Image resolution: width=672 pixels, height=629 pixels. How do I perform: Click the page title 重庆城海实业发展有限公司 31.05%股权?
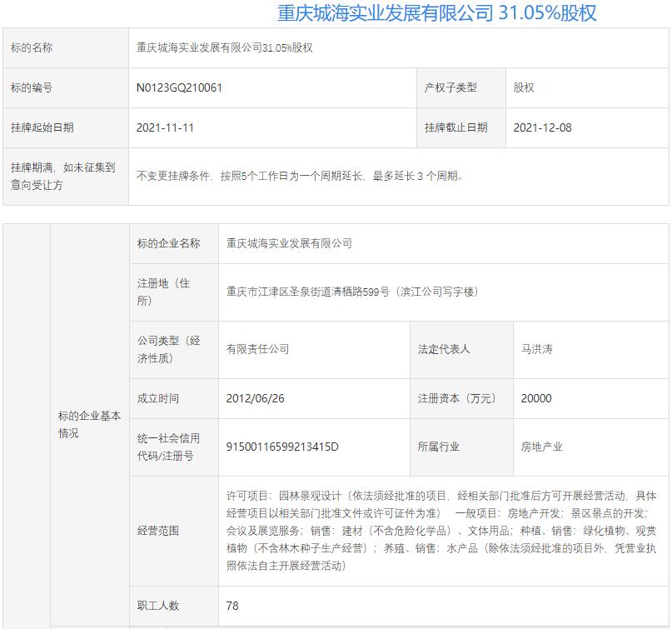(436, 13)
